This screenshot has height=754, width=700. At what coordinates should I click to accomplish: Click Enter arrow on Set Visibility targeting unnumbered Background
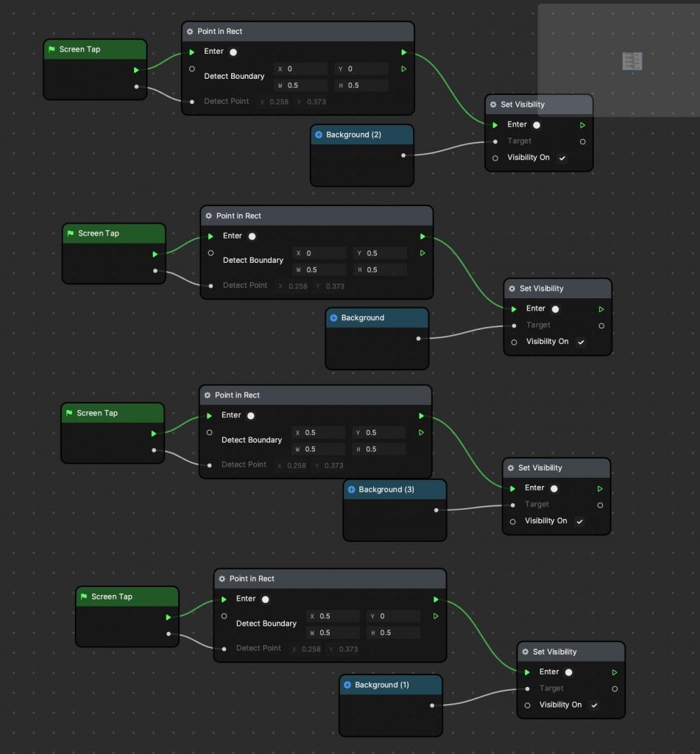(514, 309)
